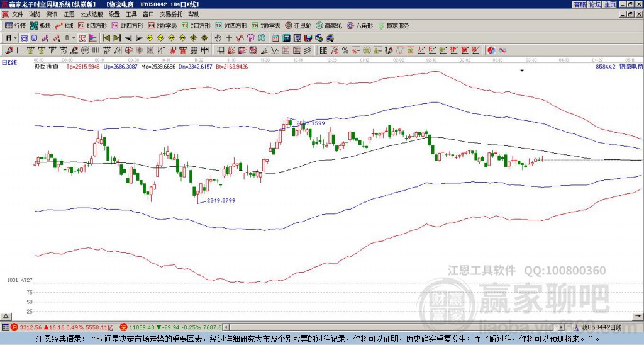Viewport: 644px width, 345px height.
Task: Jump to last bar with skip-forward icon
Action: coord(117,38)
